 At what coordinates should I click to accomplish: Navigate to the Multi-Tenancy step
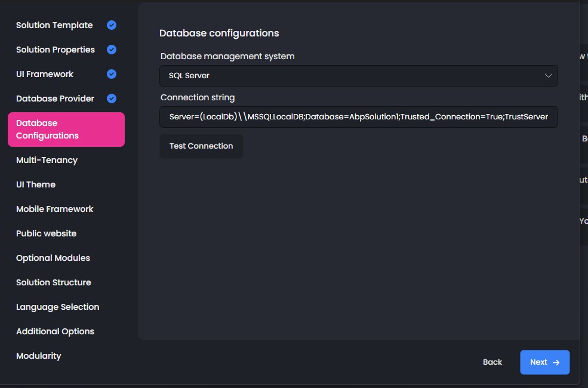(47, 160)
